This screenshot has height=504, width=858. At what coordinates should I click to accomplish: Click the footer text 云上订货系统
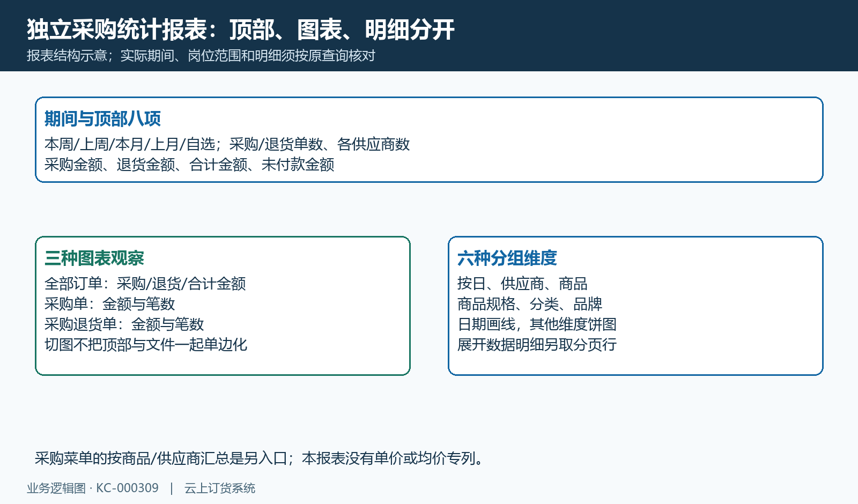(220, 488)
